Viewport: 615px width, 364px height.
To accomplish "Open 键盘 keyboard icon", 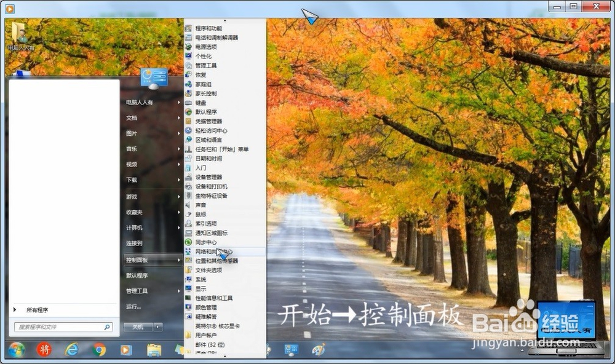I will 189,103.
